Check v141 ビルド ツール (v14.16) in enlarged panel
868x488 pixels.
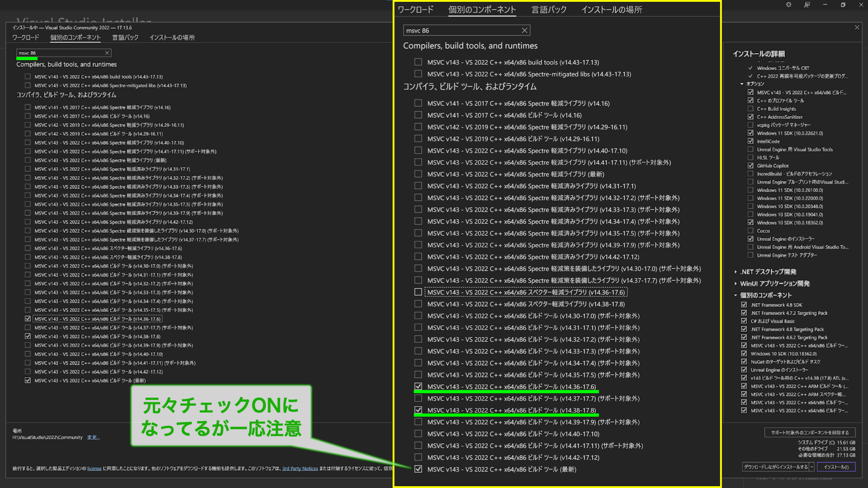pyautogui.click(x=418, y=115)
